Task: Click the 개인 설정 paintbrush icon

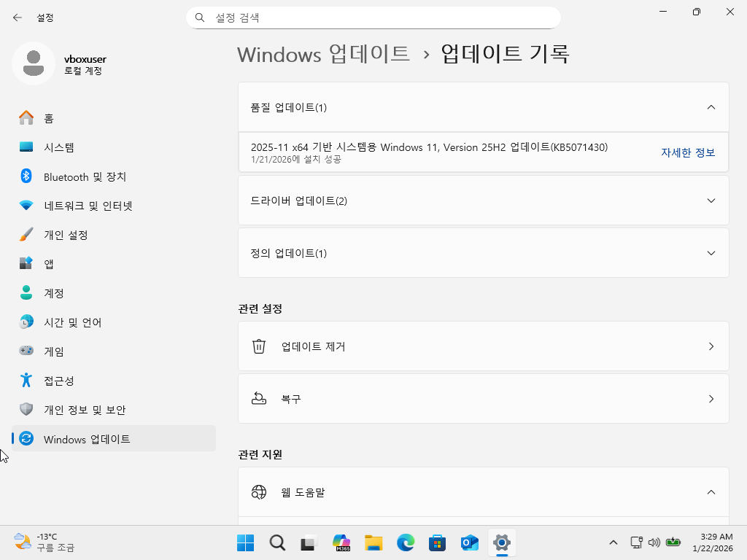Action: pyautogui.click(x=26, y=234)
